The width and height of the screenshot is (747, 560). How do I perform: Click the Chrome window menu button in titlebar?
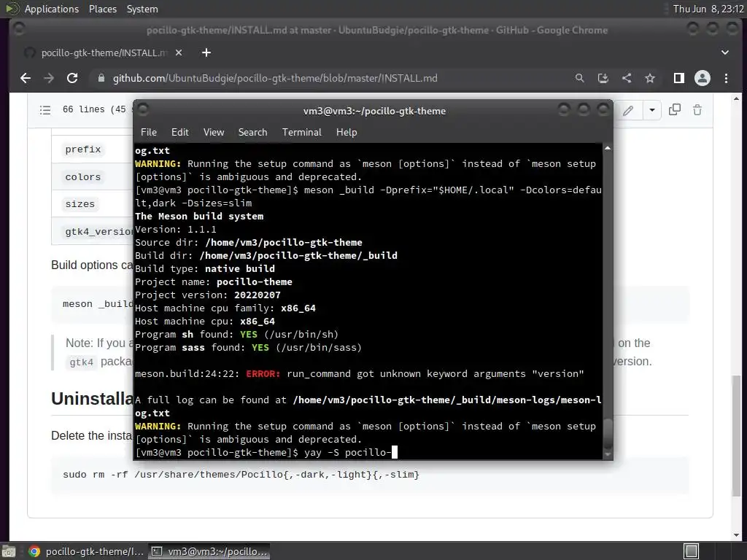coord(18,29)
